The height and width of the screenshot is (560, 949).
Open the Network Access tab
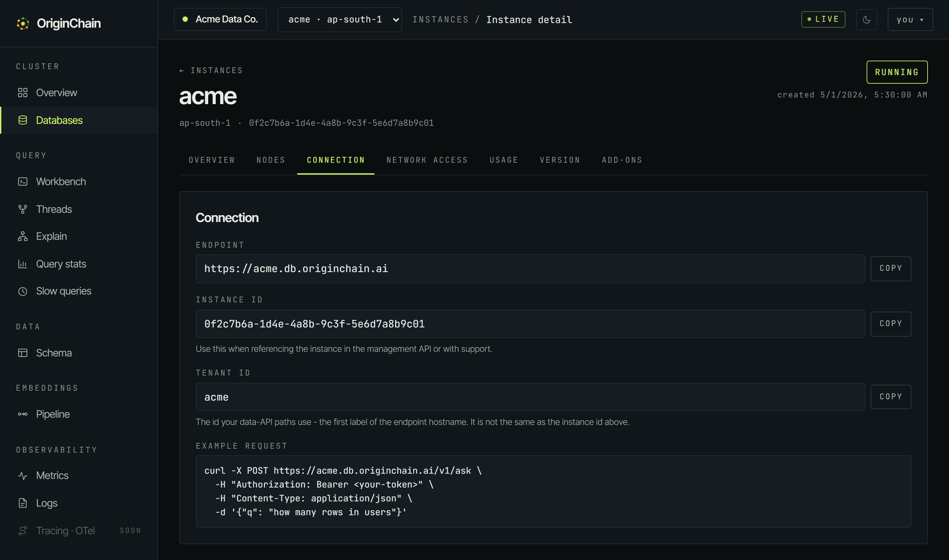tap(427, 160)
